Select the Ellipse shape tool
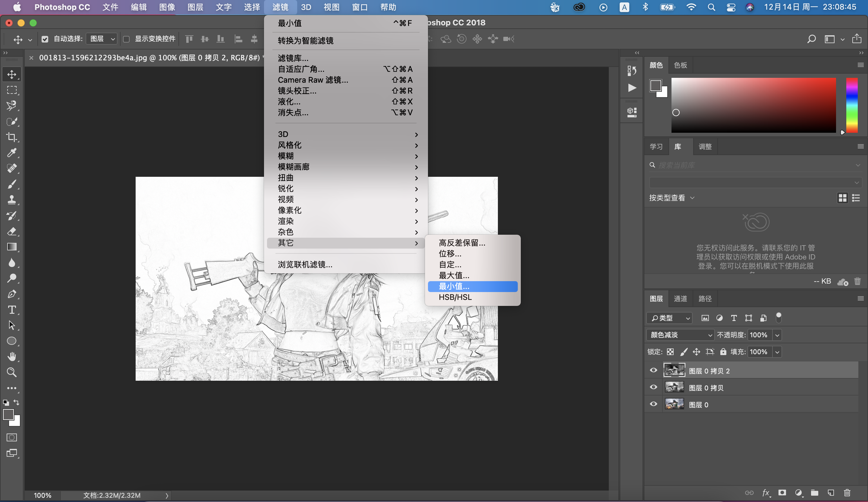This screenshot has height=502, width=868. click(12, 341)
